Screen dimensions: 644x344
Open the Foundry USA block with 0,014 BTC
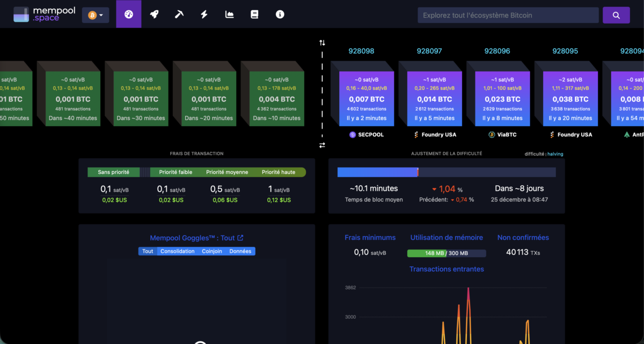431,99
